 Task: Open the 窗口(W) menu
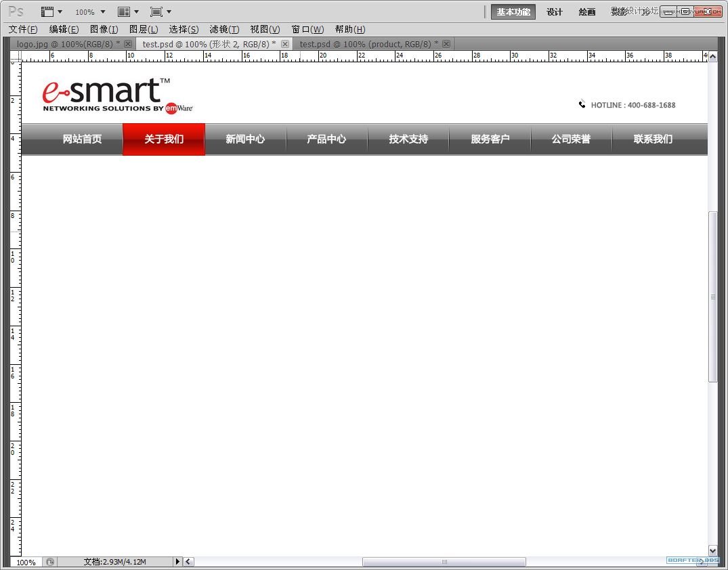(x=307, y=29)
